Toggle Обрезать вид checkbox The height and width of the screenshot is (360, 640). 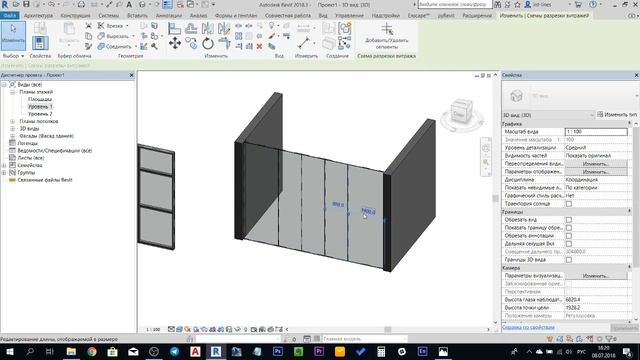coord(569,220)
